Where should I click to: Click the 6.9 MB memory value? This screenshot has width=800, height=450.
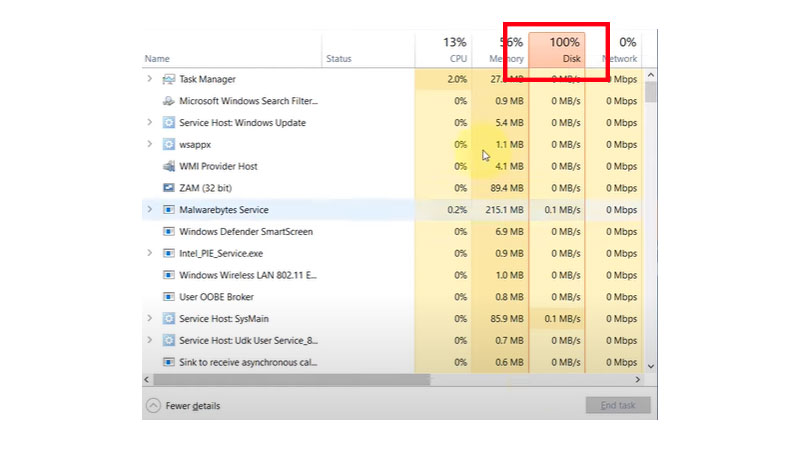tap(510, 232)
